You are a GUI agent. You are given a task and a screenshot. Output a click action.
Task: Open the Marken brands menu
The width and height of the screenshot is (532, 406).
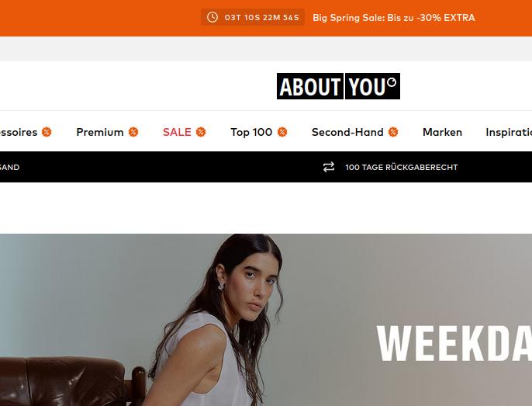point(442,132)
